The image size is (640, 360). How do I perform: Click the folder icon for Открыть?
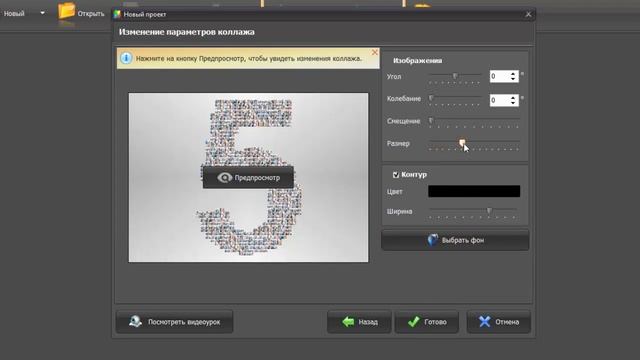[x=66, y=11]
